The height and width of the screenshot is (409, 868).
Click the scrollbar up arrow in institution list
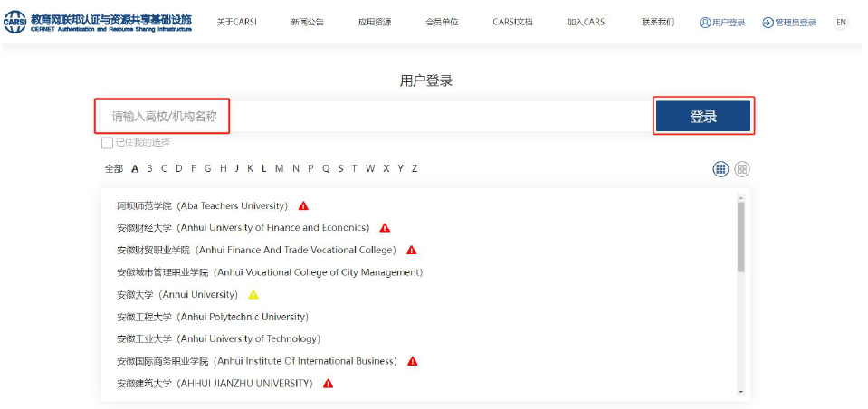click(741, 197)
